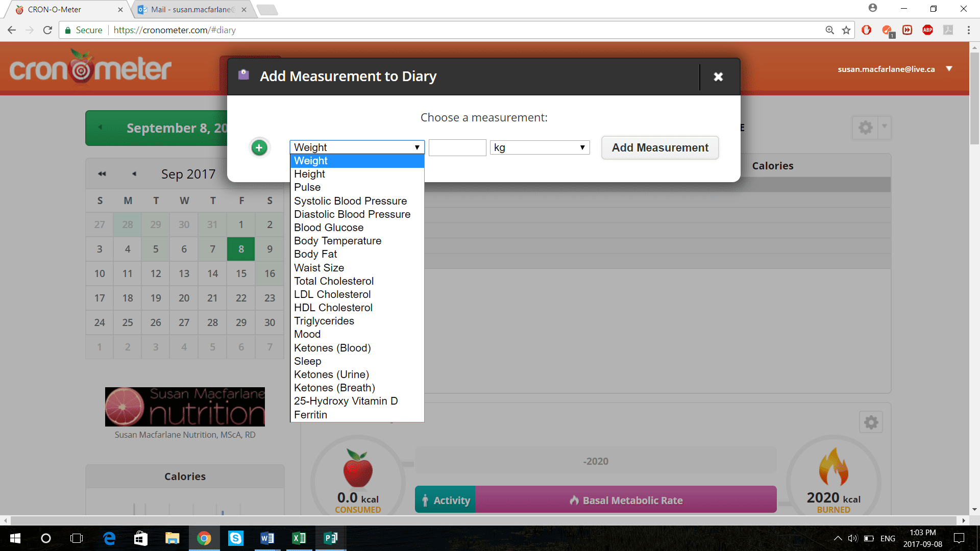The height and width of the screenshot is (551, 980).
Task: Open Chrome's three-dot menu
Action: click(968, 30)
